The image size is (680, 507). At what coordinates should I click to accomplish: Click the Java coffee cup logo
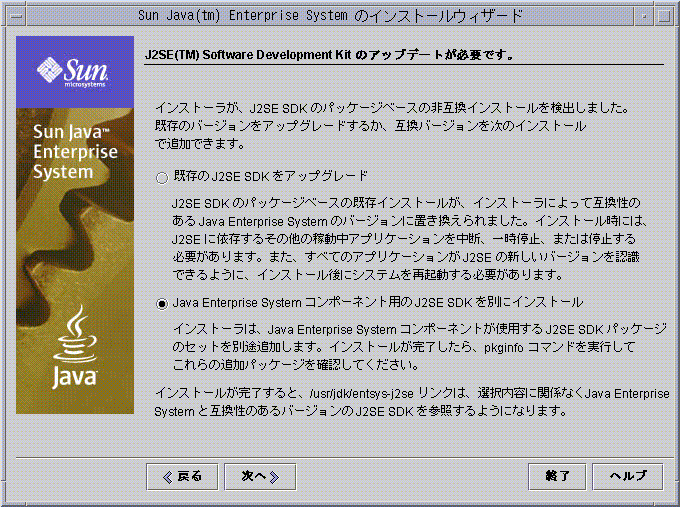coord(75,346)
